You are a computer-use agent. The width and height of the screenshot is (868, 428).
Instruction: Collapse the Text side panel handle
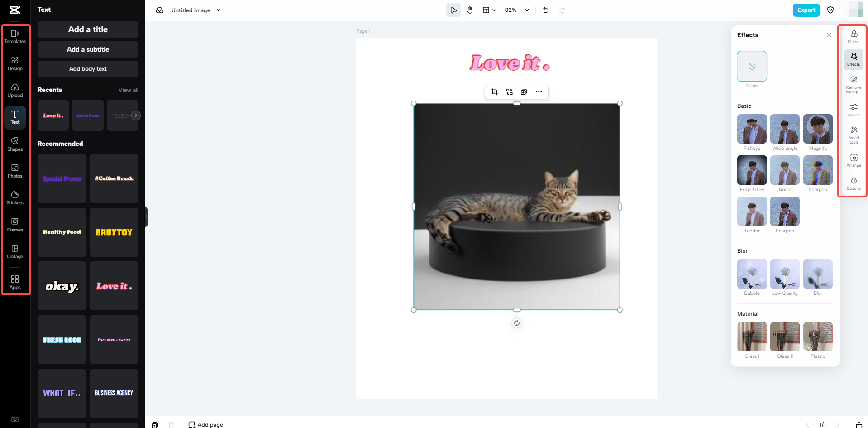tap(146, 217)
